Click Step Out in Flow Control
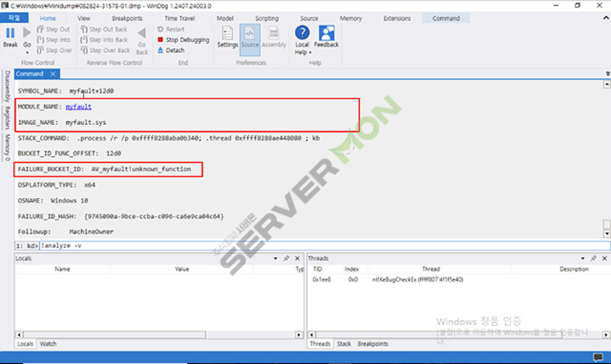This screenshot has height=364, width=611. pyautogui.click(x=53, y=29)
